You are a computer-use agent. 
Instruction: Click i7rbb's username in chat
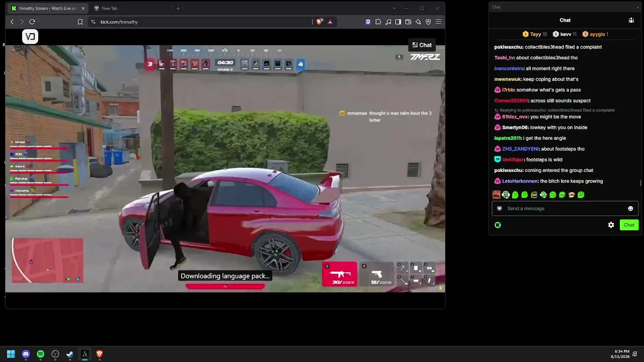pyautogui.click(x=508, y=90)
